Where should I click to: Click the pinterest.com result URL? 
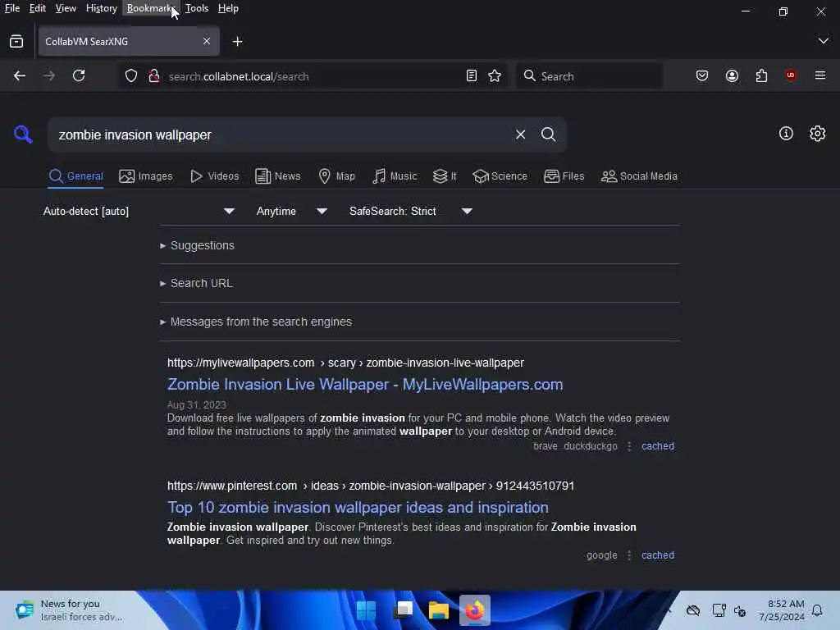tap(371, 486)
